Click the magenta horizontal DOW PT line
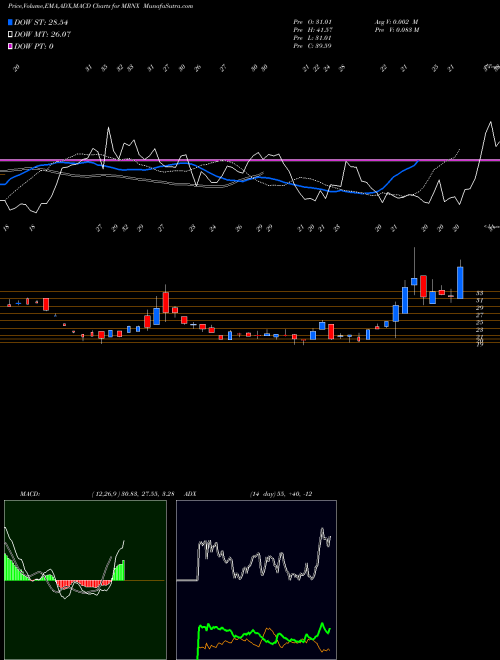 250,160
